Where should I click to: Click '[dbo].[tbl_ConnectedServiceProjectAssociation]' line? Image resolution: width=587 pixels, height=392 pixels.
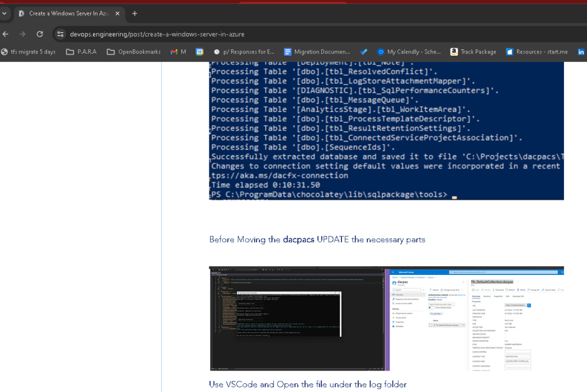pos(367,138)
